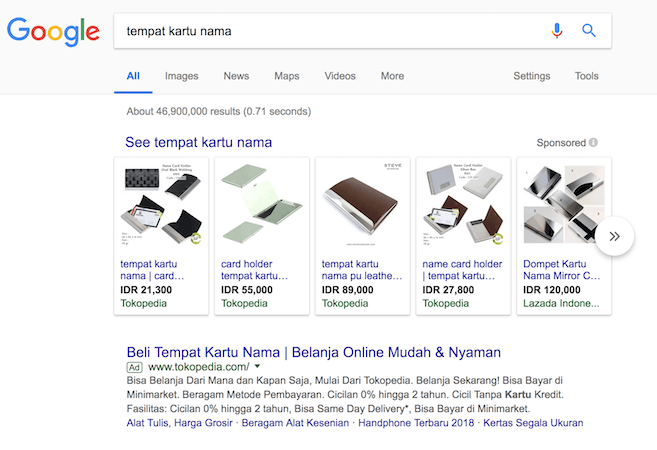Click About 46,900,000 results text
The height and width of the screenshot is (450, 657).
coord(219,111)
